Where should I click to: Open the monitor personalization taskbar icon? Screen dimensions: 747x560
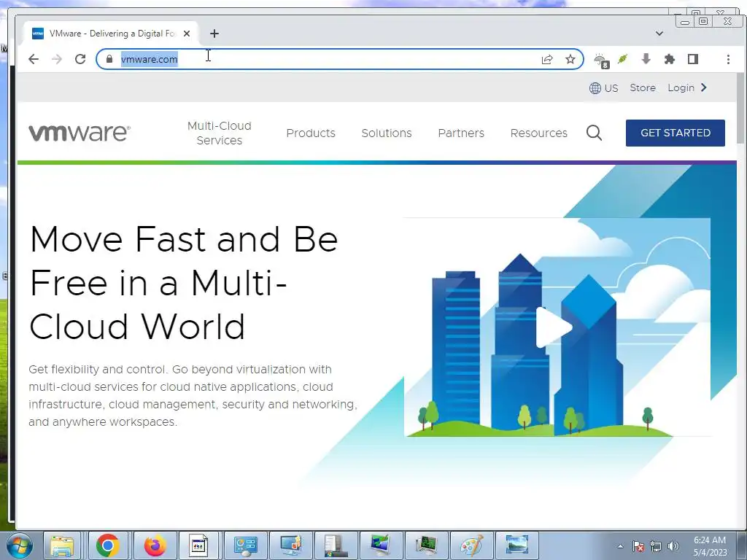click(291, 545)
